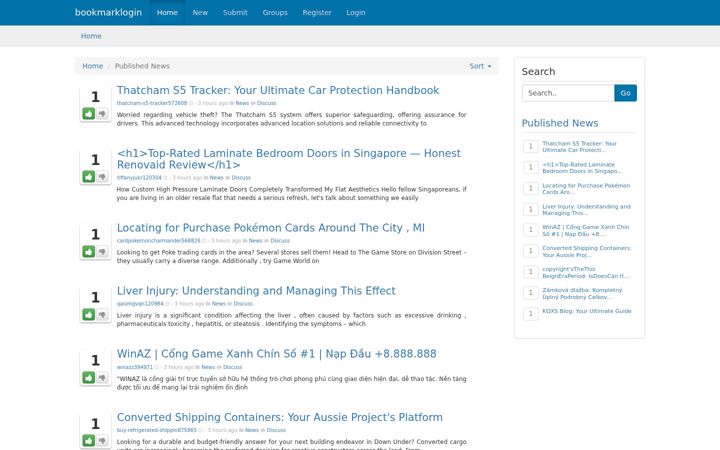Open sidebar link Converted Shipping Containers
Viewport: 720px width, 450px height.
(587, 252)
